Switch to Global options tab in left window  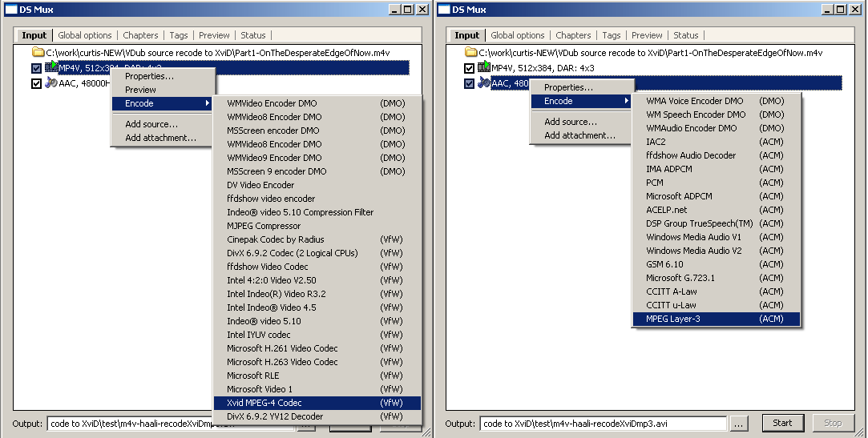(85, 35)
